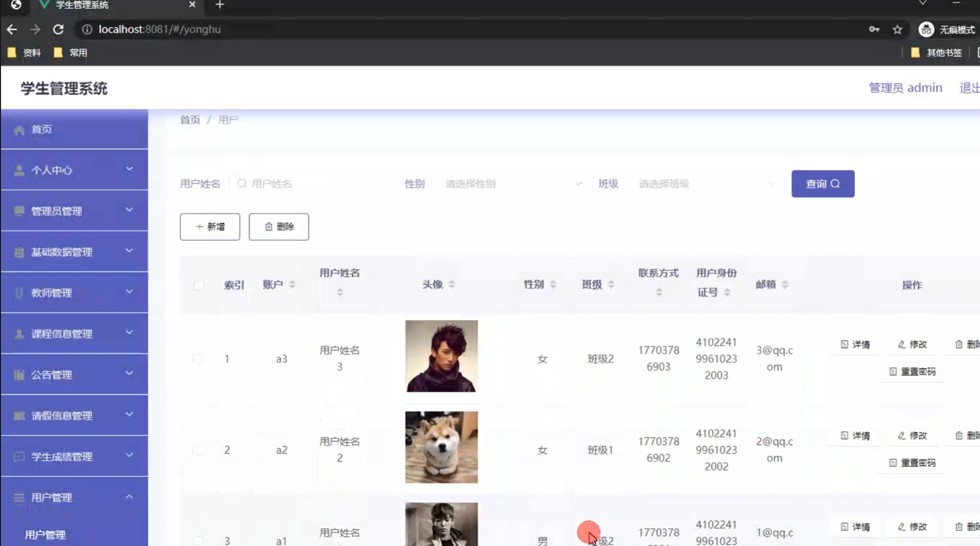Toggle the select-all checkbox in table header

tap(199, 286)
